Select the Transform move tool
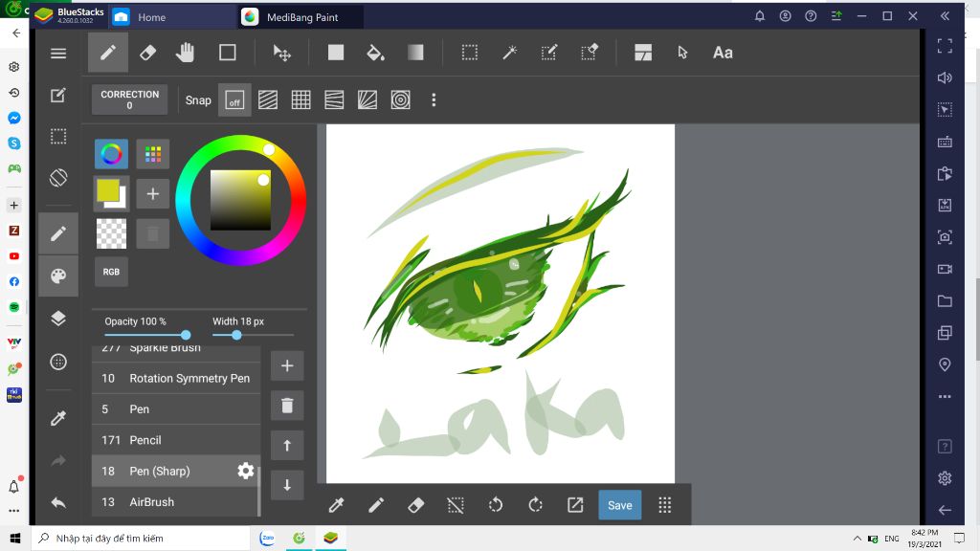Screen dimensions: 980x551 click(x=282, y=53)
